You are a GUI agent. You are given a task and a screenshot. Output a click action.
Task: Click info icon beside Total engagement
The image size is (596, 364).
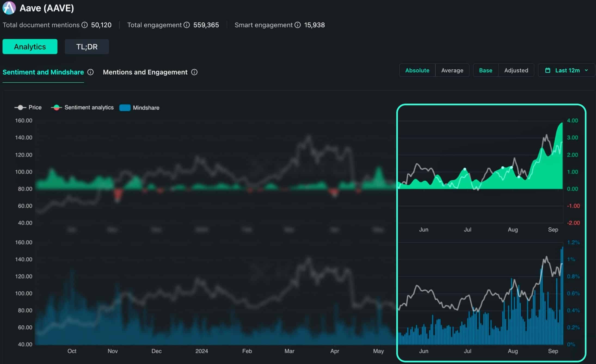click(187, 25)
